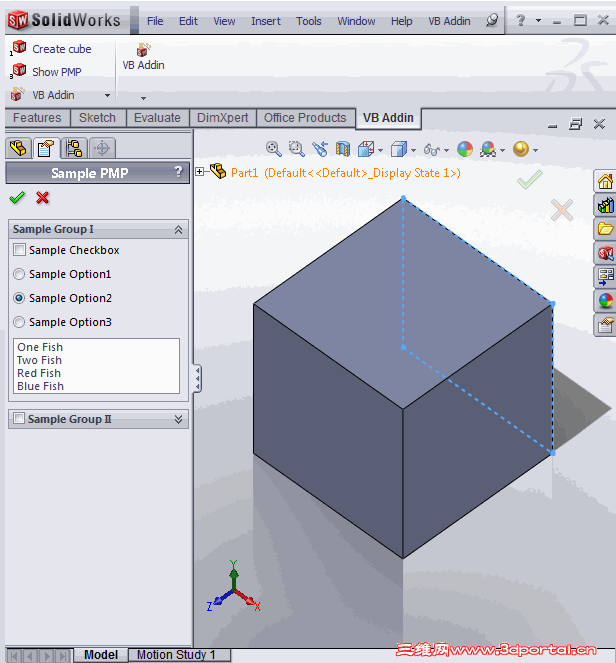The image size is (616, 663).
Task: Switch to the Evaluate command tab
Action: click(x=157, y=118)
